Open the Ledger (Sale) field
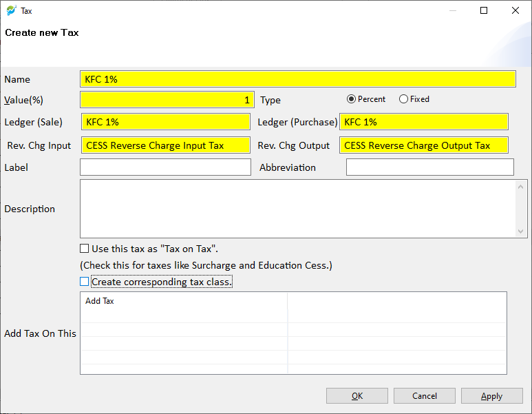Viewport: 532px width, 414px height. 166,122
